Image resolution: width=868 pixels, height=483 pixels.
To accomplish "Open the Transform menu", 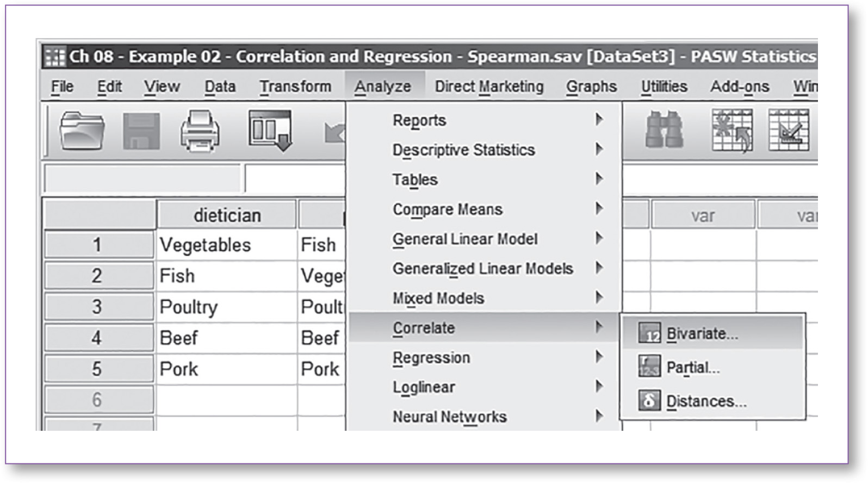I will point(295,86).
